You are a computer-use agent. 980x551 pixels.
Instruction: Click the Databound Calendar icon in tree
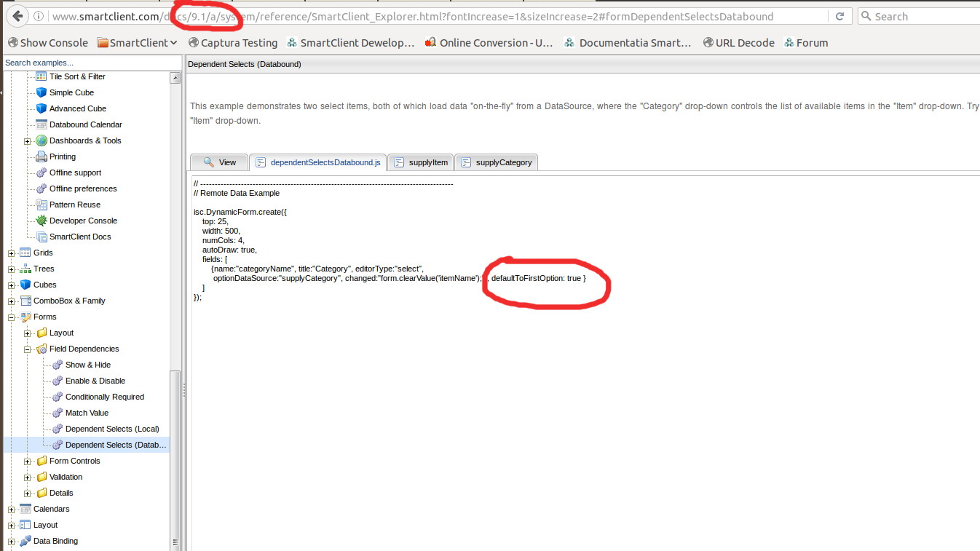(x=42, y=124)
